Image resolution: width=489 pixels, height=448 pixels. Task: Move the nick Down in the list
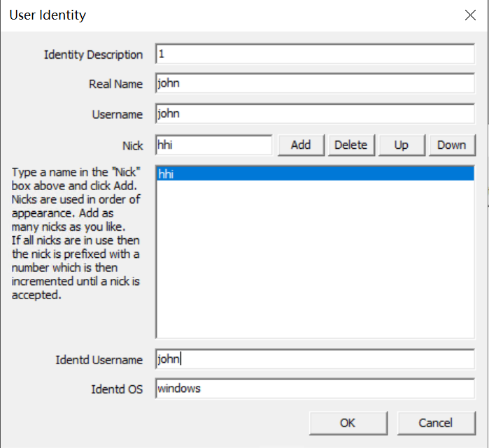tap(451, 145)
